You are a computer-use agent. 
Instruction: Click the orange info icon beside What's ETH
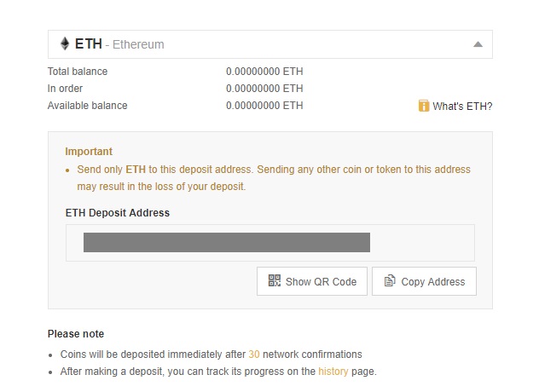tap(424, 106)
